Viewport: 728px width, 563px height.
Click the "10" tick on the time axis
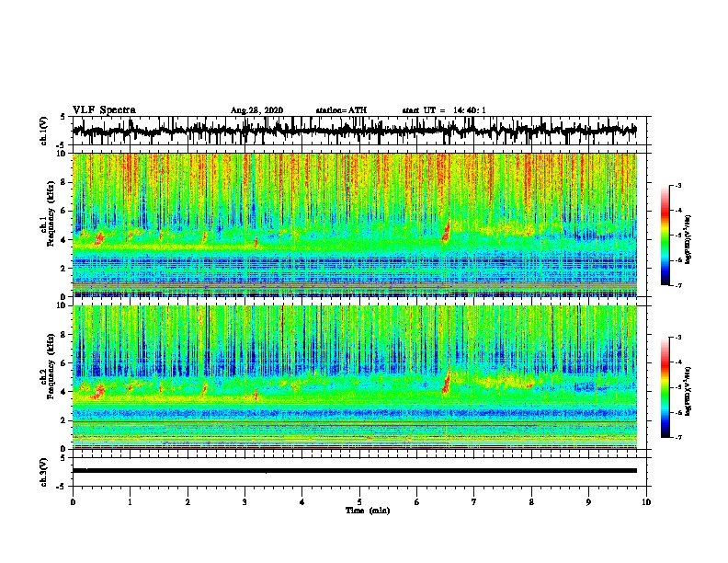pos(646,502)
